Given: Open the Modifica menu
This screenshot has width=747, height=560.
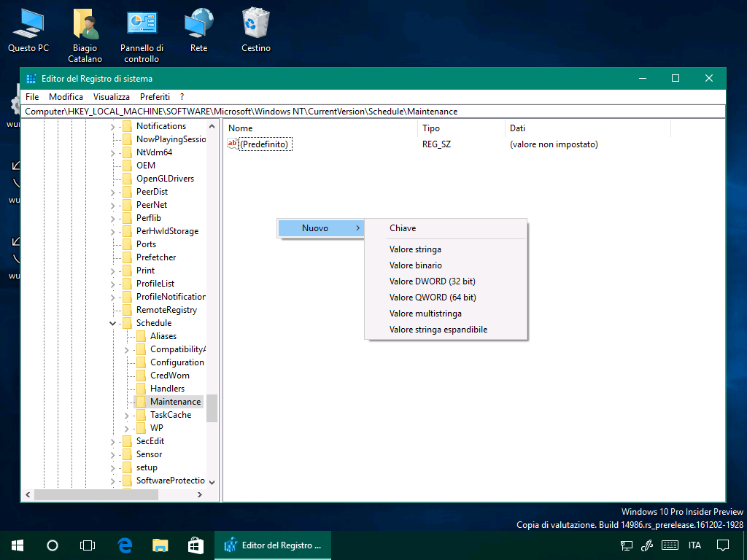Looking at the screenshot, I should point(66,97).
